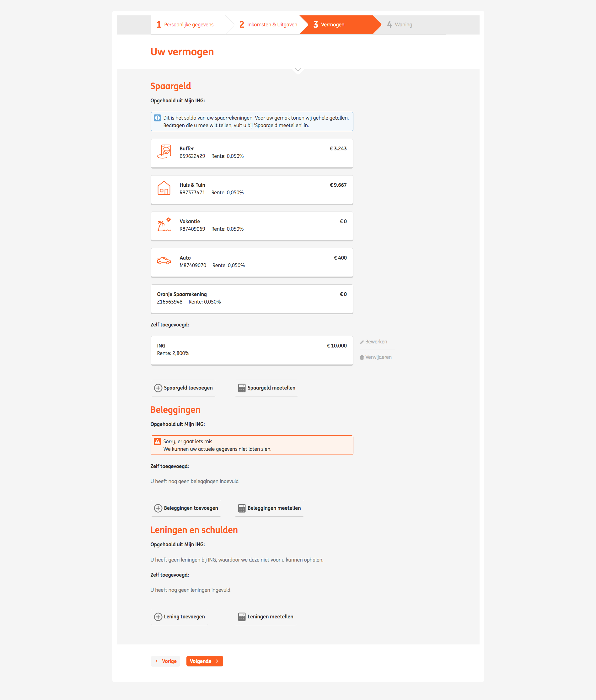Image resolution: width=596 pixels, height=700 pixels.
Task: Click the Beleggingen meetellen button
Action: click(x=269, y=508)
